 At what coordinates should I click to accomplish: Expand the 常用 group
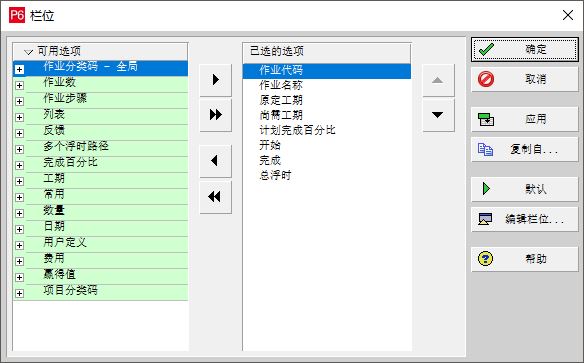(x=19, y=197)
